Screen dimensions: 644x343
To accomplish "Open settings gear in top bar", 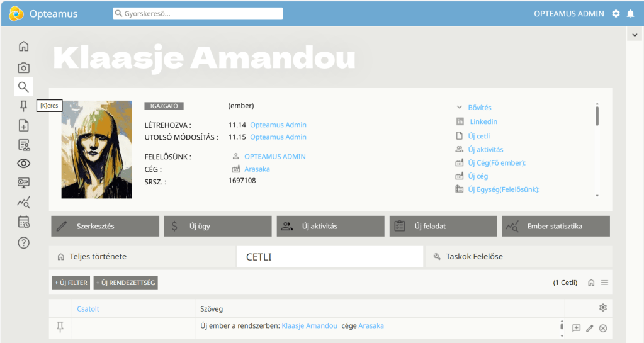I will tap(616, 13).
